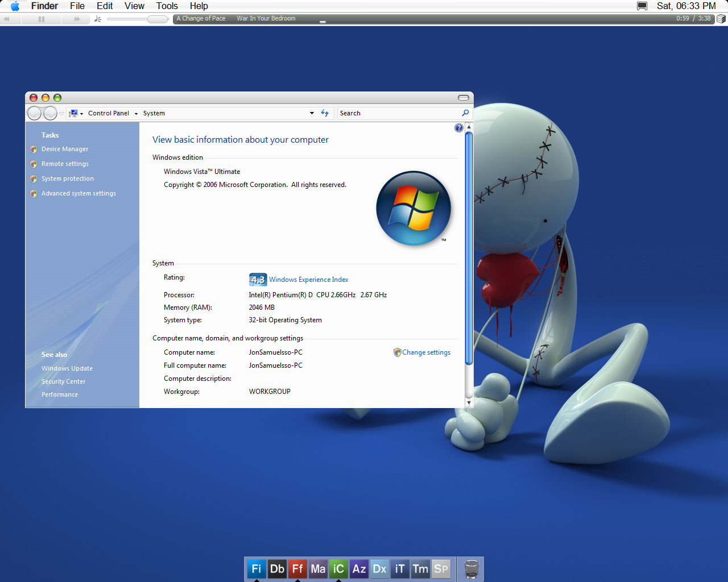Image resolution: width=728 pixels, height=582 pixels.
Task: Launch the Ff dock icon
Action: coord(297,569)
